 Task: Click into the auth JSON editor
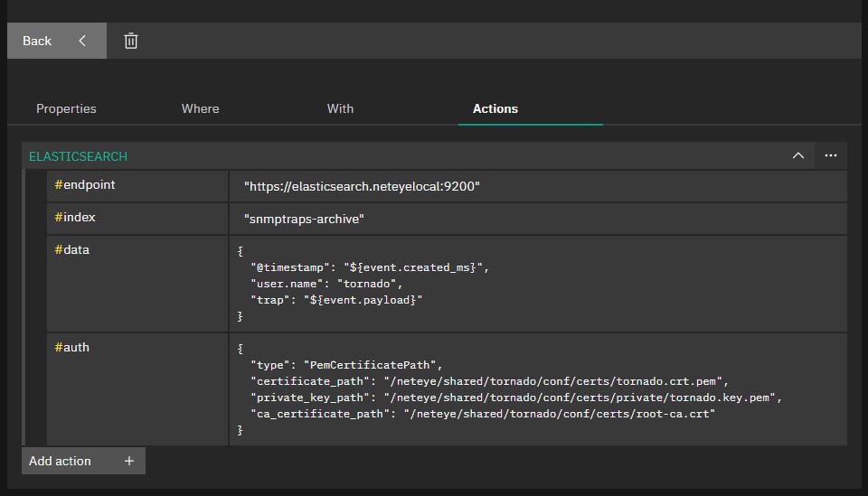[538, 389]
